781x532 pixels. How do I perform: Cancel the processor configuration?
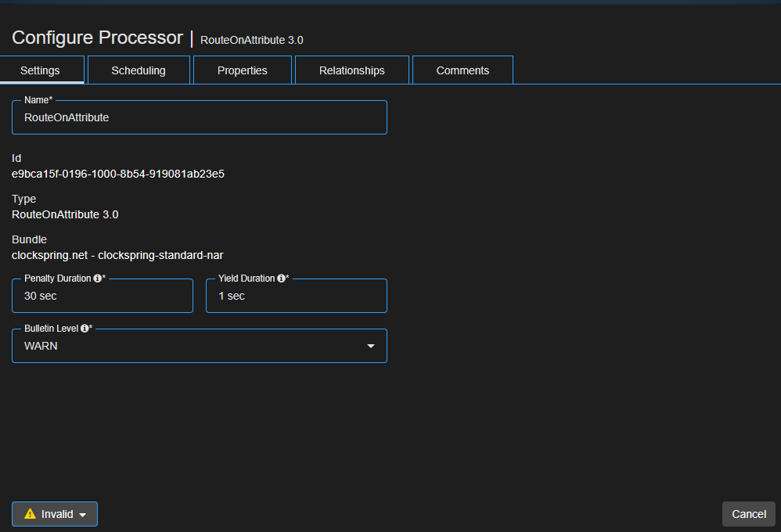[x=748, y=514]
